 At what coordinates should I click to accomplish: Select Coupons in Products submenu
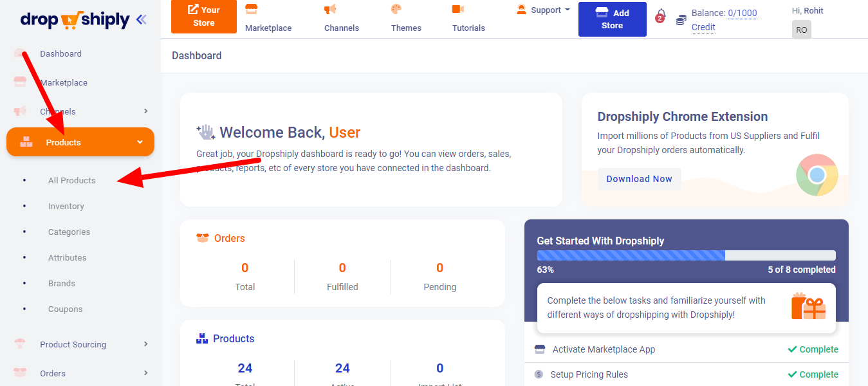coord(66,309)
